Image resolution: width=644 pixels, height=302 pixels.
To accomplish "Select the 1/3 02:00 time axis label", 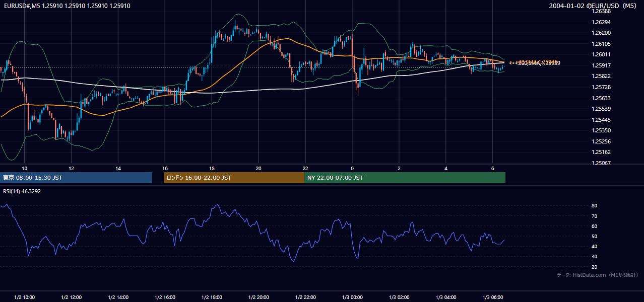I will tap(399, 297).
